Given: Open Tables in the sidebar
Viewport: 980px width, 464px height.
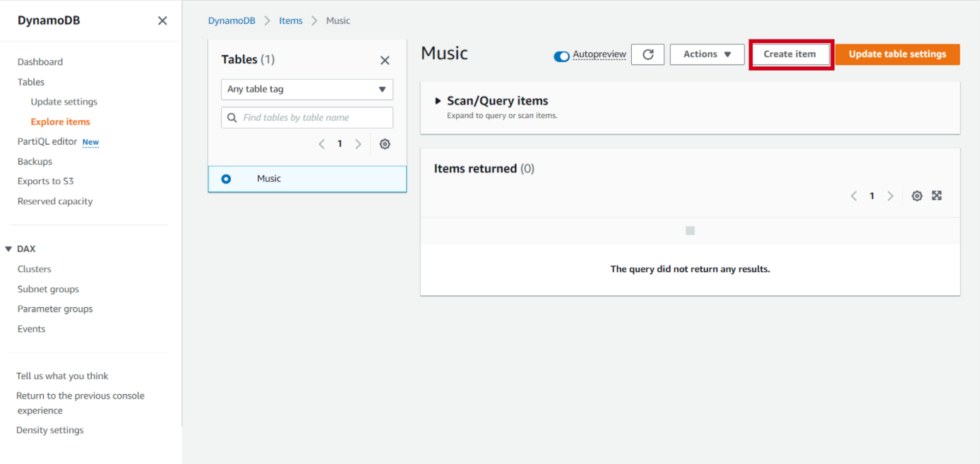Looking at the screenshot, I should (31, 82).
